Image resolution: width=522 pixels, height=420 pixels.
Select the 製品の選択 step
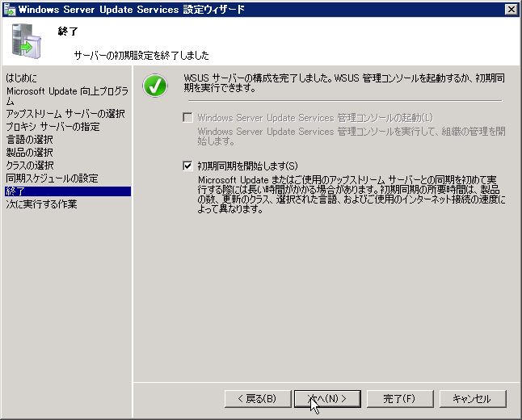click(x=29, y=153)
